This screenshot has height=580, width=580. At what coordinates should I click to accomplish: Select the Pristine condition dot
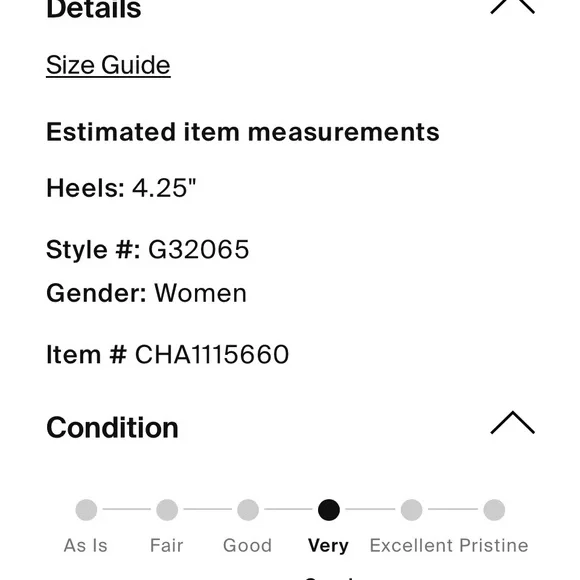coord(494,510)
